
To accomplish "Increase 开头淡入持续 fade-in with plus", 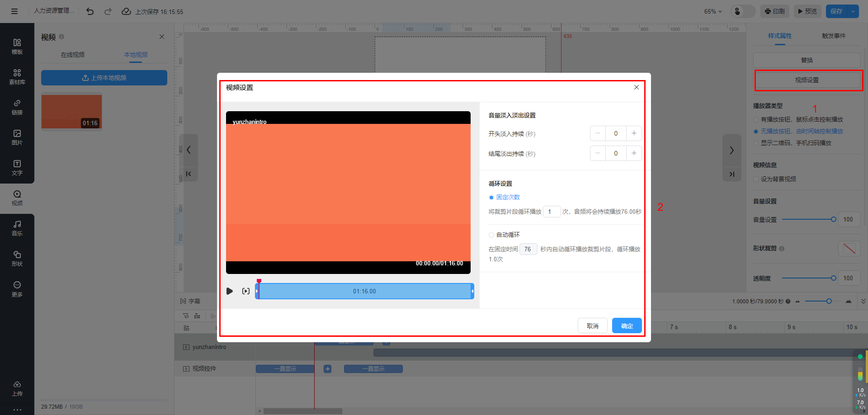I will click(x=634, y=133).
